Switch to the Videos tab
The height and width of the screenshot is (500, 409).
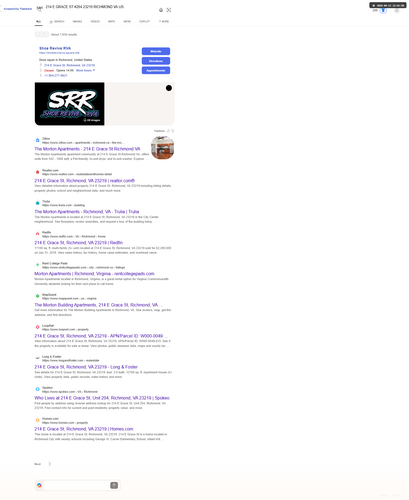(95, 21)
